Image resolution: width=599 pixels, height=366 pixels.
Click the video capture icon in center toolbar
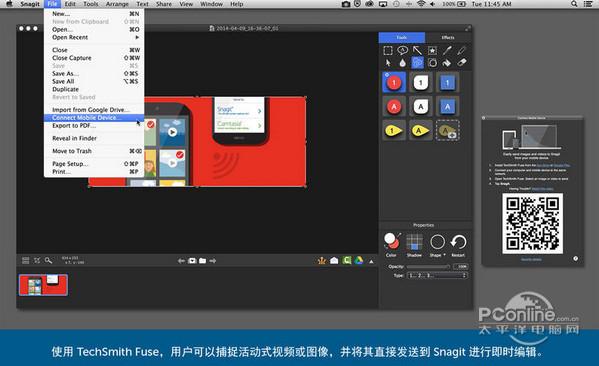click(x=192, y=261)
